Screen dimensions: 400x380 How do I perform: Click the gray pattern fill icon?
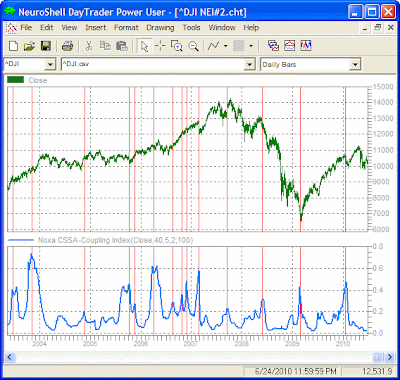pyautogui.click(x=239, y=46)
